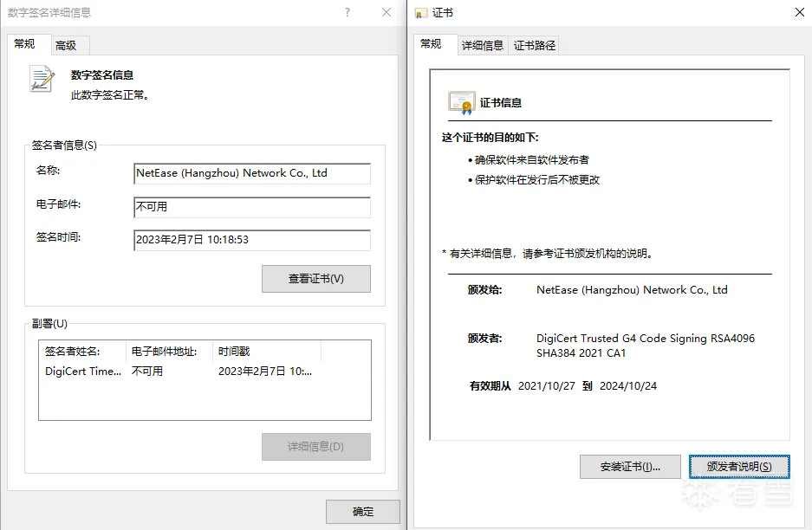The width and height of the screenshot is (812, 530).
Task: Click the 数字签名详细信息 window title
Action: tap(49, 12)
